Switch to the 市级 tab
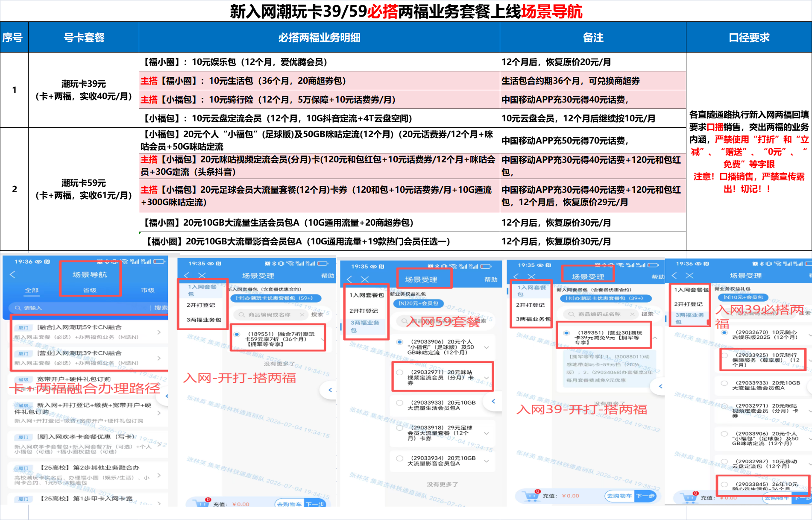812x520 pixels. [x=148, y=290]
